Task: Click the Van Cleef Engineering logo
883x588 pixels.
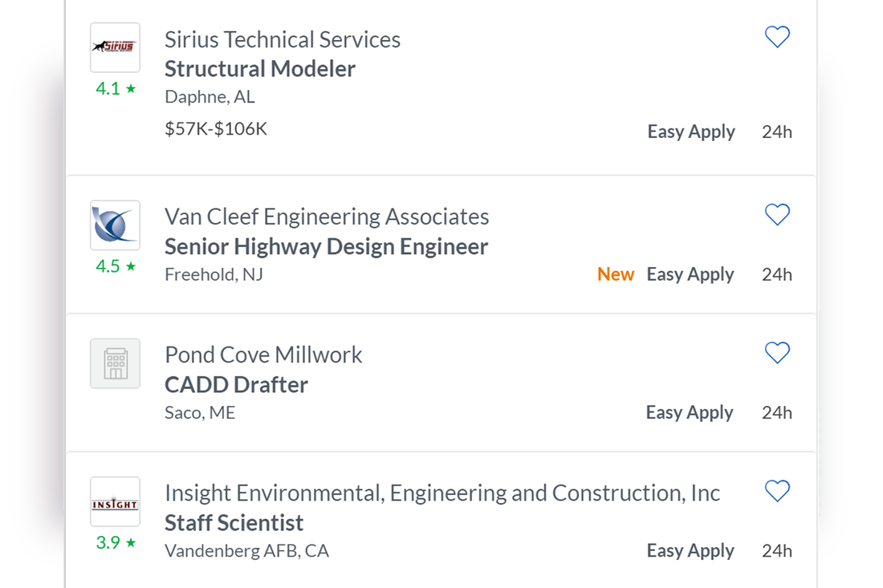Action: [x=115, y=225]
